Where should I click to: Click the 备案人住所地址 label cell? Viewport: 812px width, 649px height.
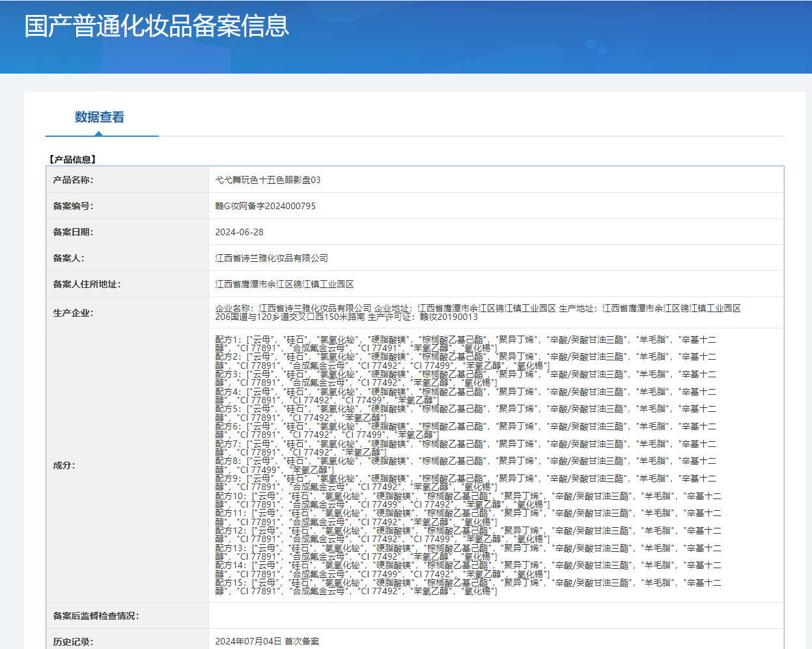[x=127, y=284]
